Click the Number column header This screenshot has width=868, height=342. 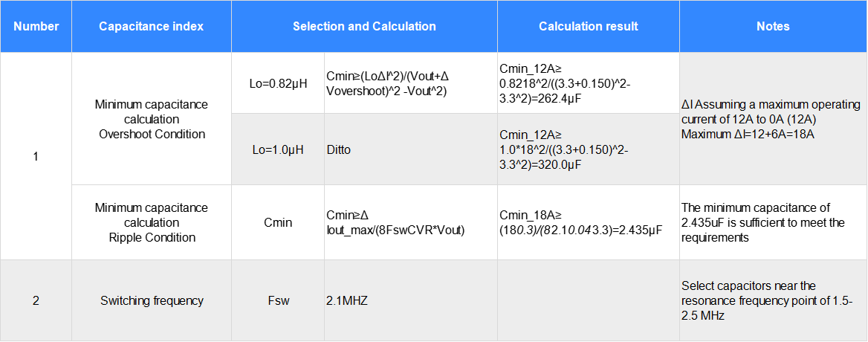36,27
